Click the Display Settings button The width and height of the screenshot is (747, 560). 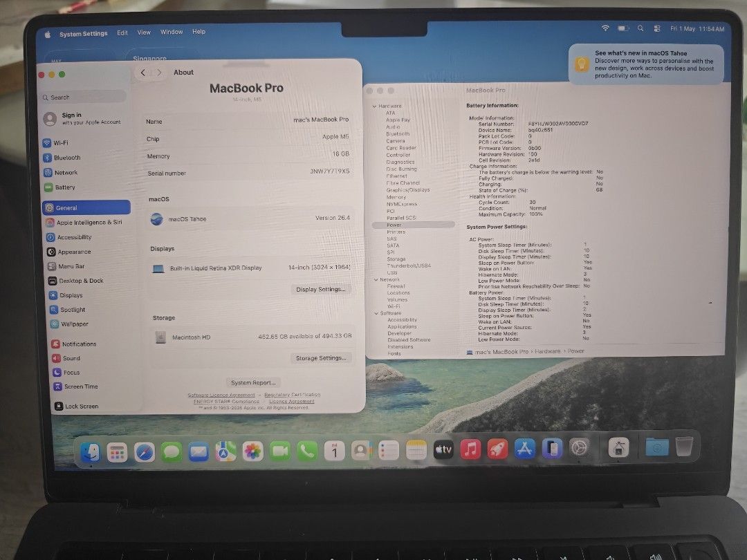(321, 289)
